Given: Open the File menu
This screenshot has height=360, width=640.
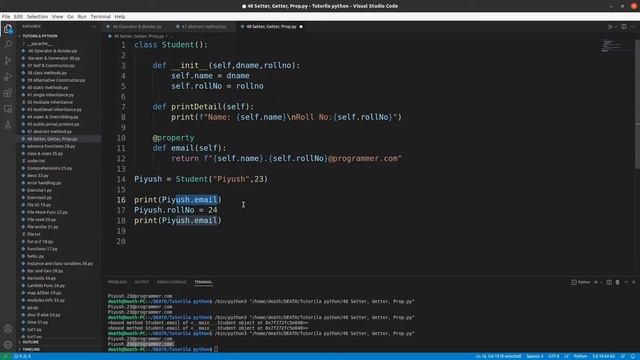Looking at the screenshot, I should 6,17.
